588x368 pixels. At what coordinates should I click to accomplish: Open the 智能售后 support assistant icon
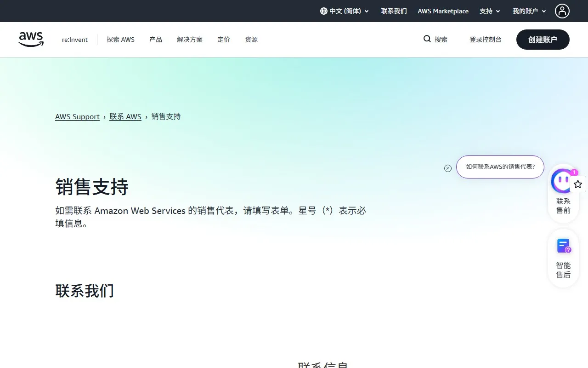(x=563, y=246)
